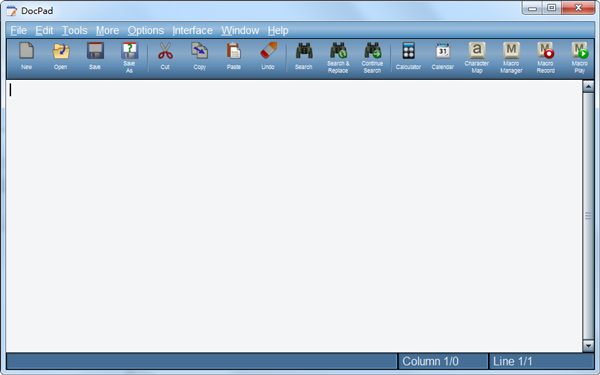The height and width of the screenshot is (375, 600).
Task: Open the Interface menu
Action: pyautogui.click(x=192, y=30)
